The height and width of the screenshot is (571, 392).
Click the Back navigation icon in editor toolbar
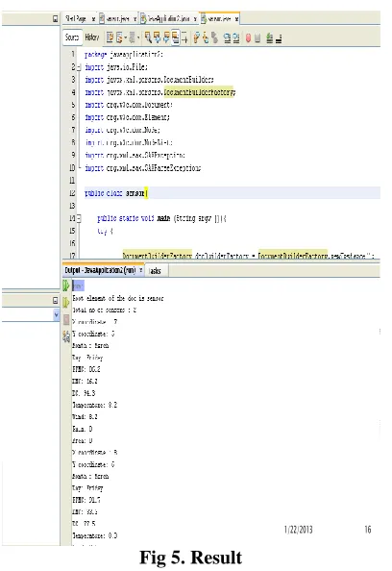[119, 37]
